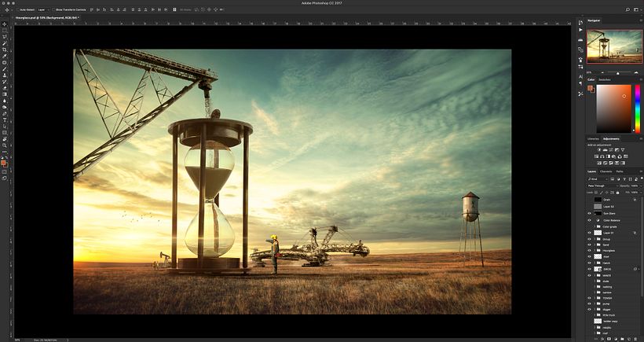The image size is (644, 342).
Task: Select the Lasso tool
Action: pos(5,36)
